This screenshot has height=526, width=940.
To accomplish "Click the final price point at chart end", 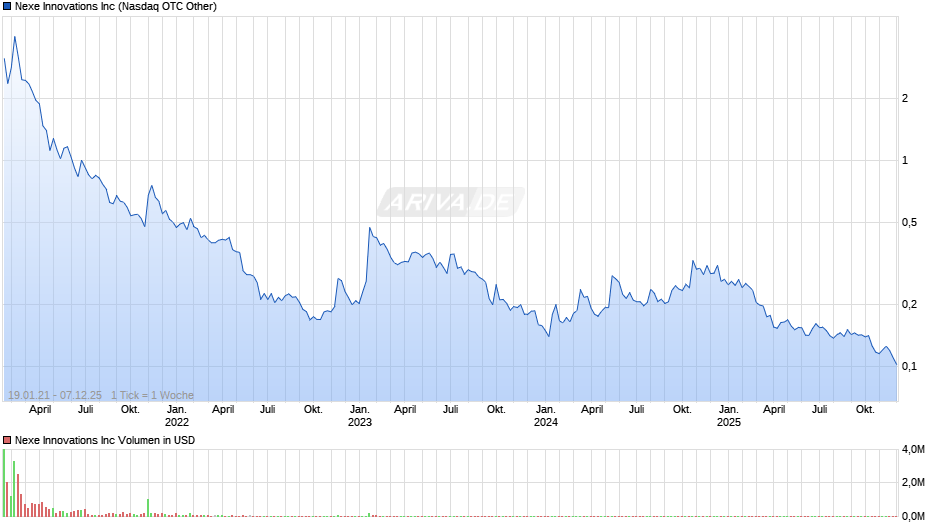I will 896,364.
